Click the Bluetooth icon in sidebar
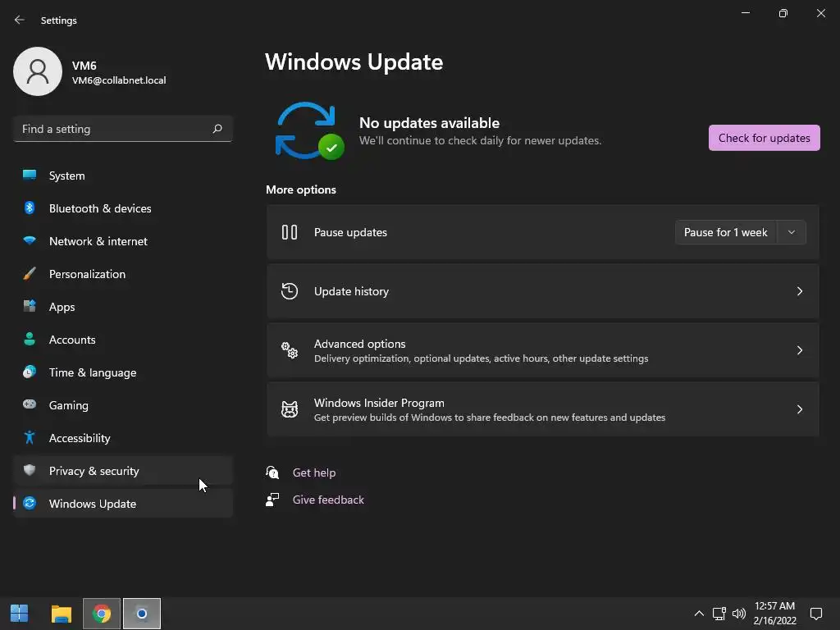 [x=30, y=208]
